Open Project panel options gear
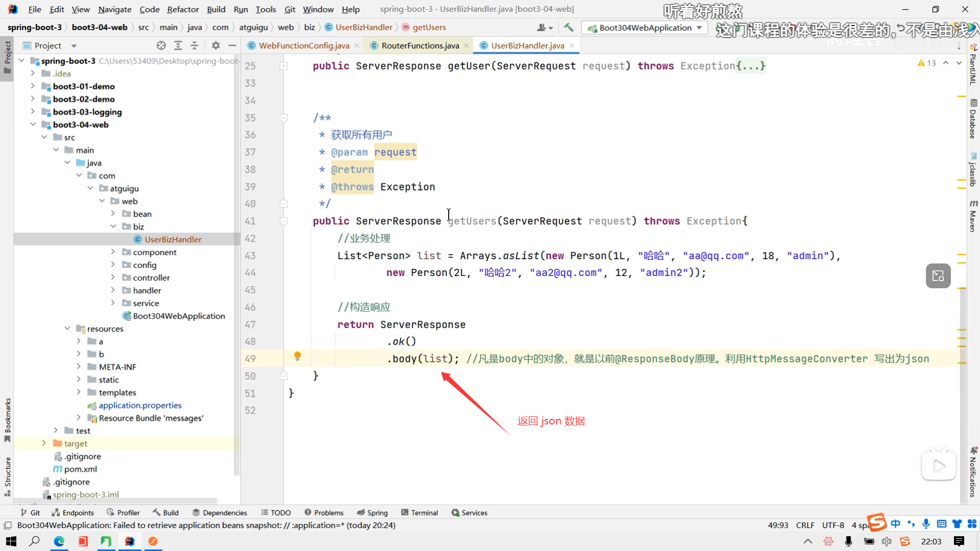The height and width of the screenshot is (551, 980). pyautogui.click(x=216, y=45)
